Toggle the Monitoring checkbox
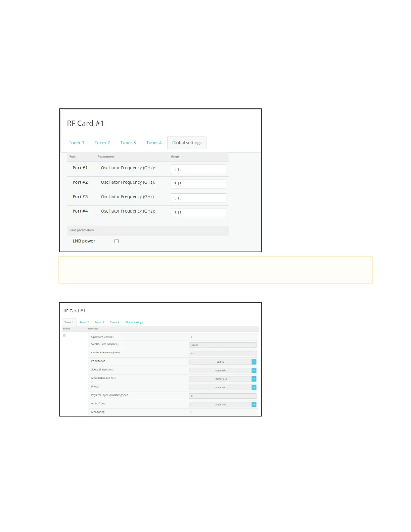Image resolution: width=411 pixels, height=532 pixels. (190, 412)
